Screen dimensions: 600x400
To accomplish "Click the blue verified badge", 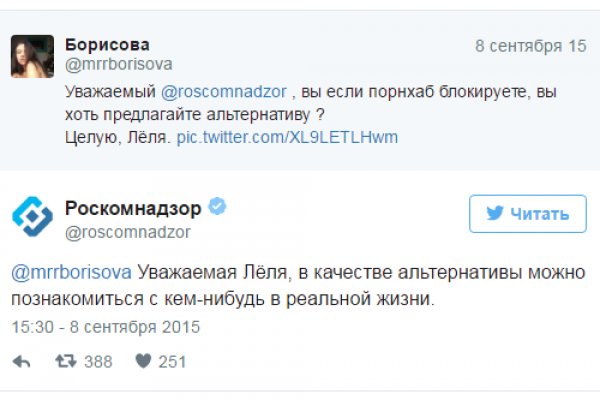I will 217,207.
